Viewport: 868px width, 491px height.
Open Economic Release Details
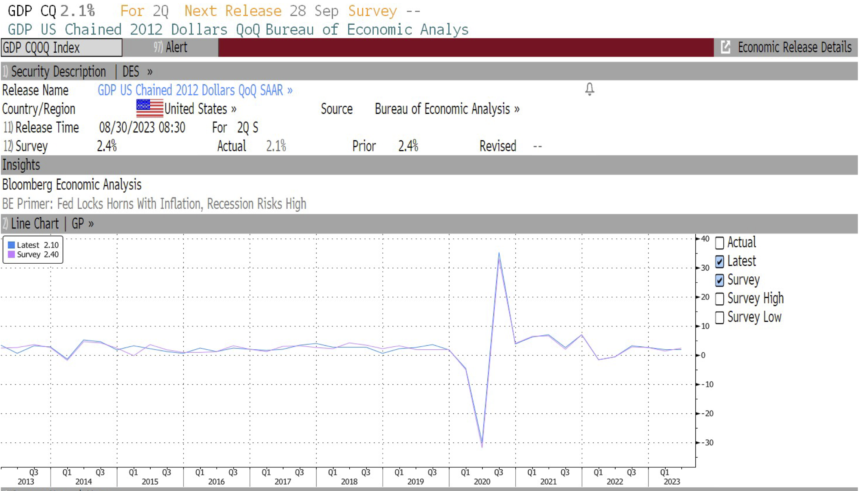[x=794, y=47]
